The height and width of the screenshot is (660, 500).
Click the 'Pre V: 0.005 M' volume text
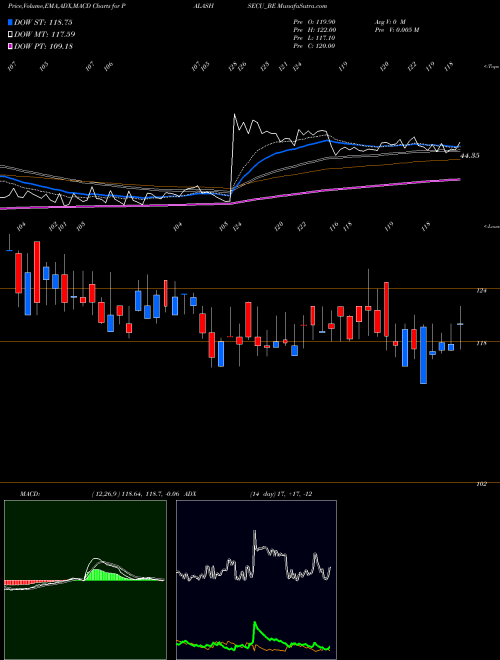[396, 30]
